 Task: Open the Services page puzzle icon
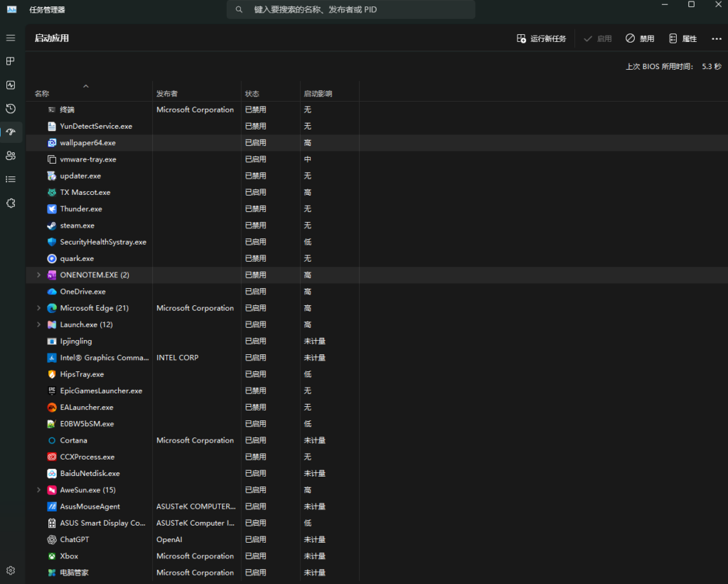click(x=11, y=203)
